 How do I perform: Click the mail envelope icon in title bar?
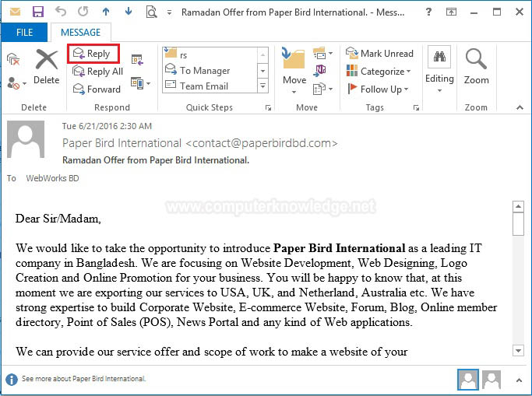click(x=15, y=12)
